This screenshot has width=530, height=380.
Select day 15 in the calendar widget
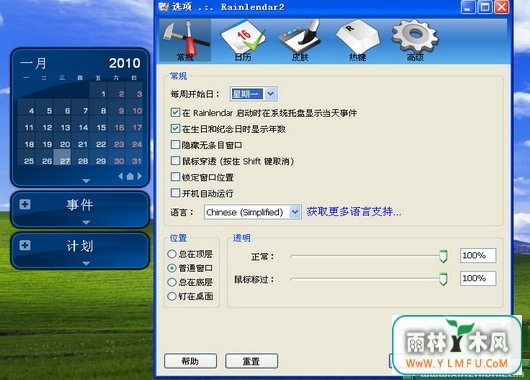point(101,127)
